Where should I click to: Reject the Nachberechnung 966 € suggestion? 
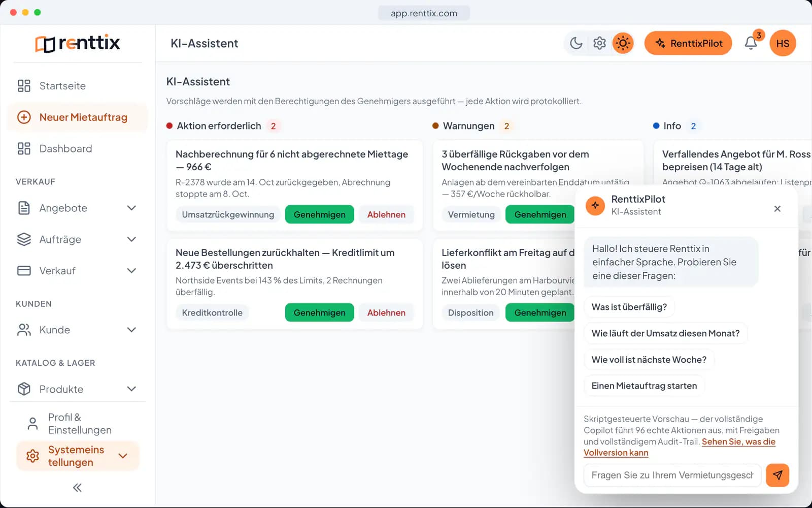click(386, 214)
